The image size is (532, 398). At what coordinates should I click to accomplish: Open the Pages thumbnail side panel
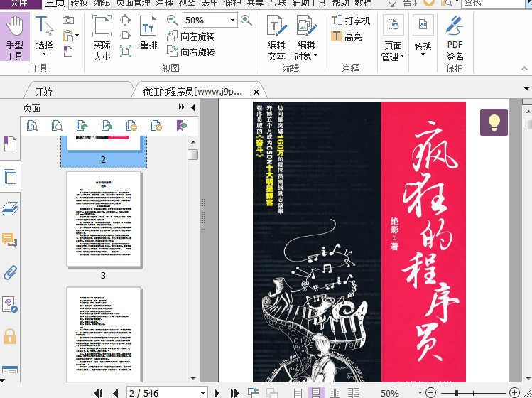click(x=10, y=176)
